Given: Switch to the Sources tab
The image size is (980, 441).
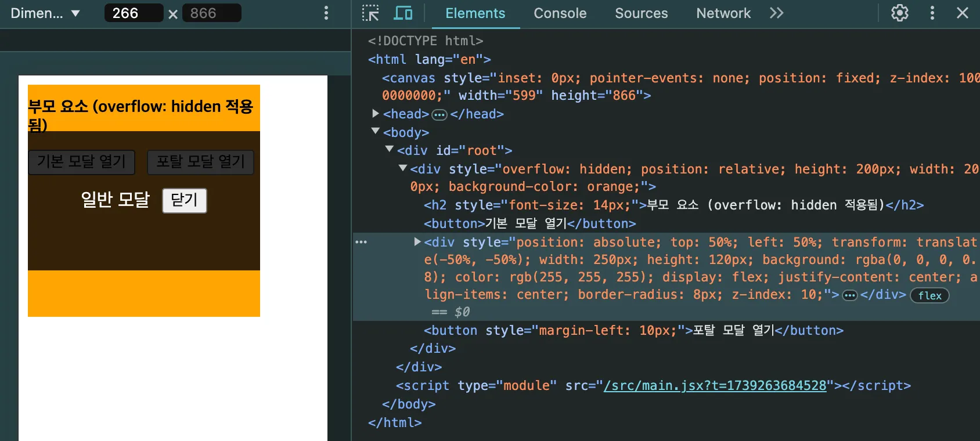Looking at the screenshot, I should pyautogui.click(x=642, y=13).
